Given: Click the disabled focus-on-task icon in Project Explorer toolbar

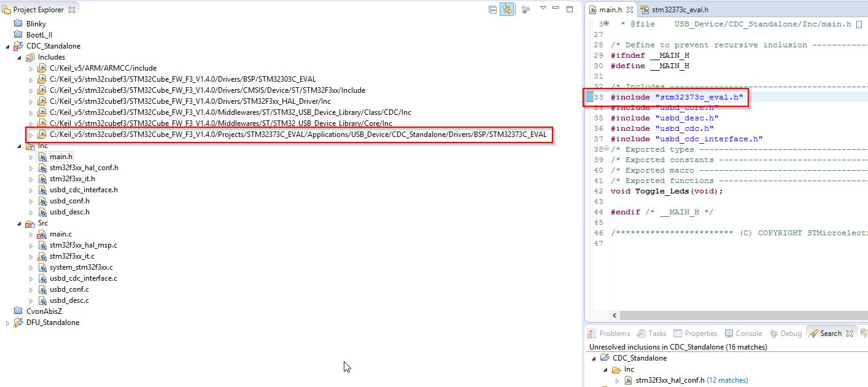Looking at the screenshot, I should (525, 9).
